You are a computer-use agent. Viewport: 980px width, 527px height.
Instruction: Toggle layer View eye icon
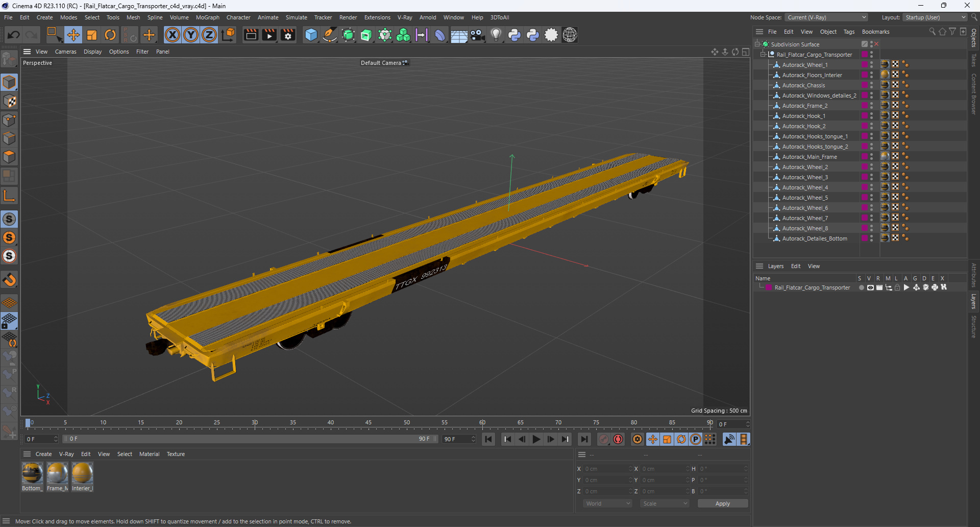point(870,288)
